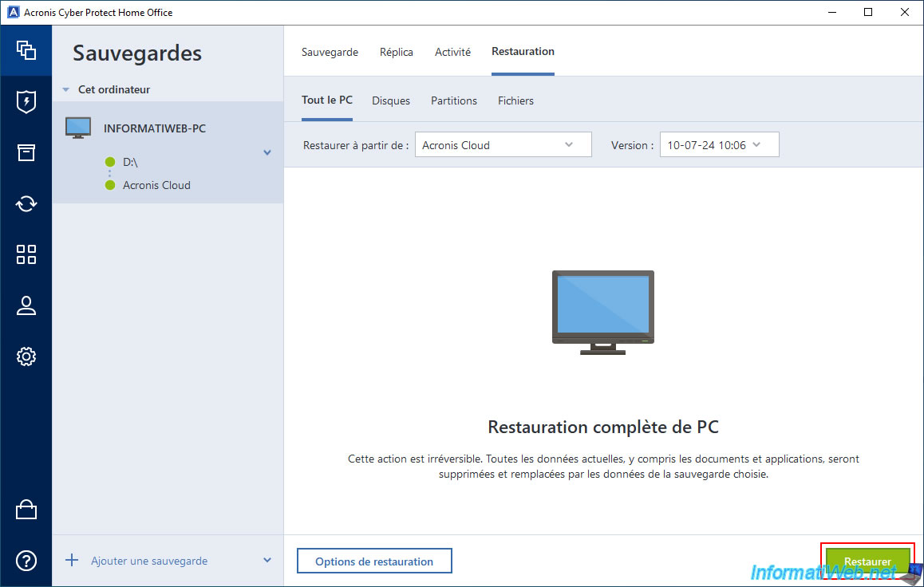The image size is (924, 587).
Task: Open the Version date dropdown
Action: click(719, 145)
